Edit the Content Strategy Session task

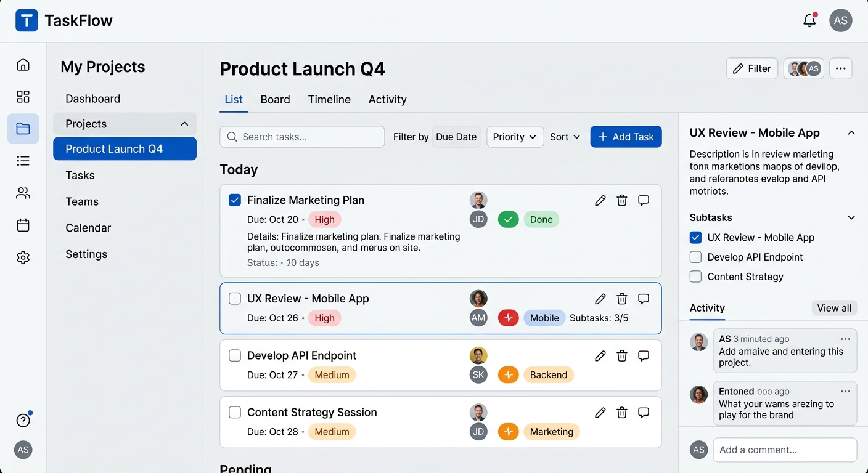(600, 413)
